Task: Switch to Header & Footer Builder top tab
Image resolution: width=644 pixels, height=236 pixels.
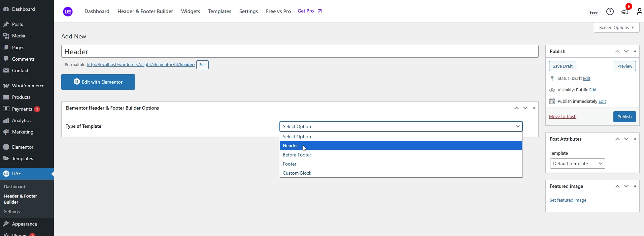Action: click(x=145, y=11)
